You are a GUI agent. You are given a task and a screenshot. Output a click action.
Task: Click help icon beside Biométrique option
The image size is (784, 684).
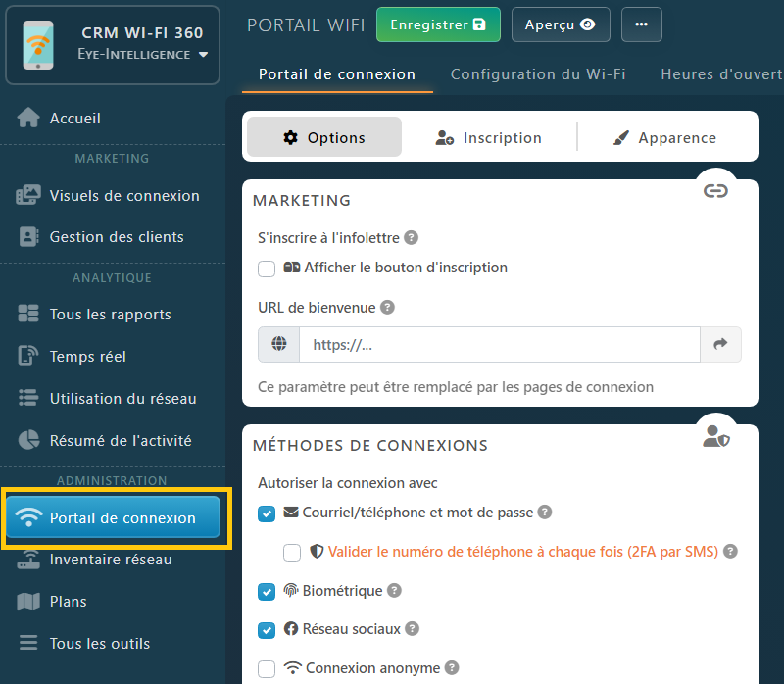394,591
